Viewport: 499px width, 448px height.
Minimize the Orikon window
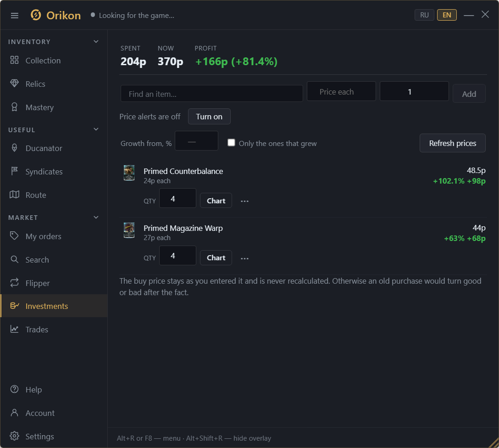(x=469, y=15)
